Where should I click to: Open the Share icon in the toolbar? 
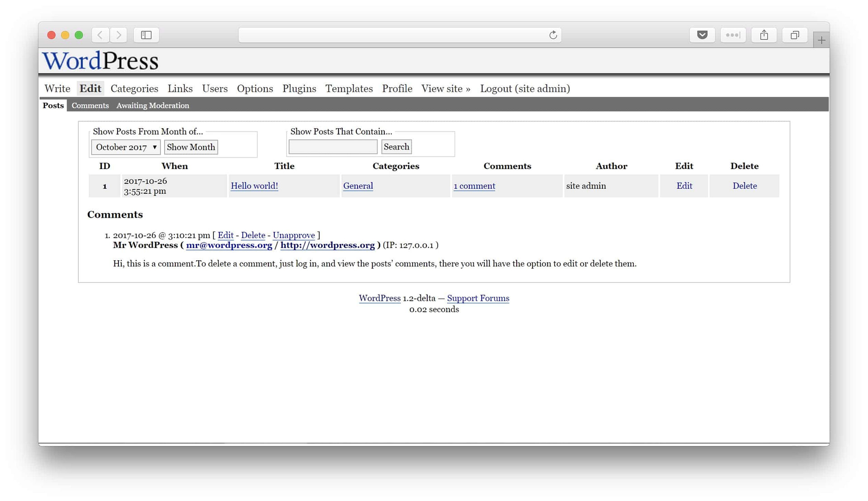(764, 35)
